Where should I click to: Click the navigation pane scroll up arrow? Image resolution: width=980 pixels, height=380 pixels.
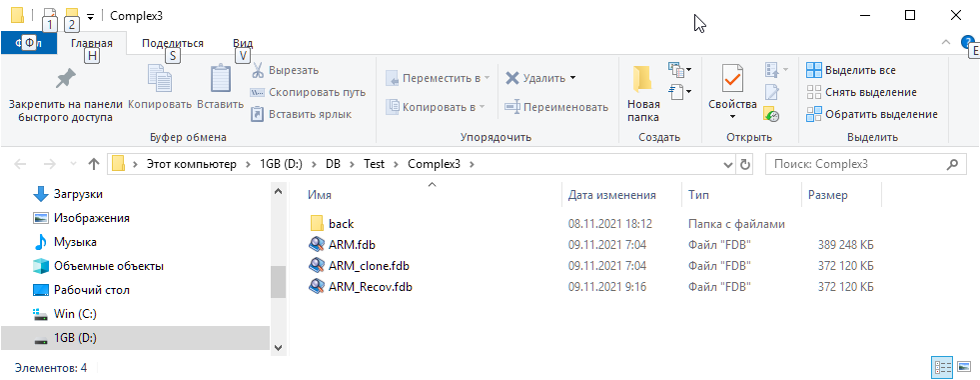(278, 192)
